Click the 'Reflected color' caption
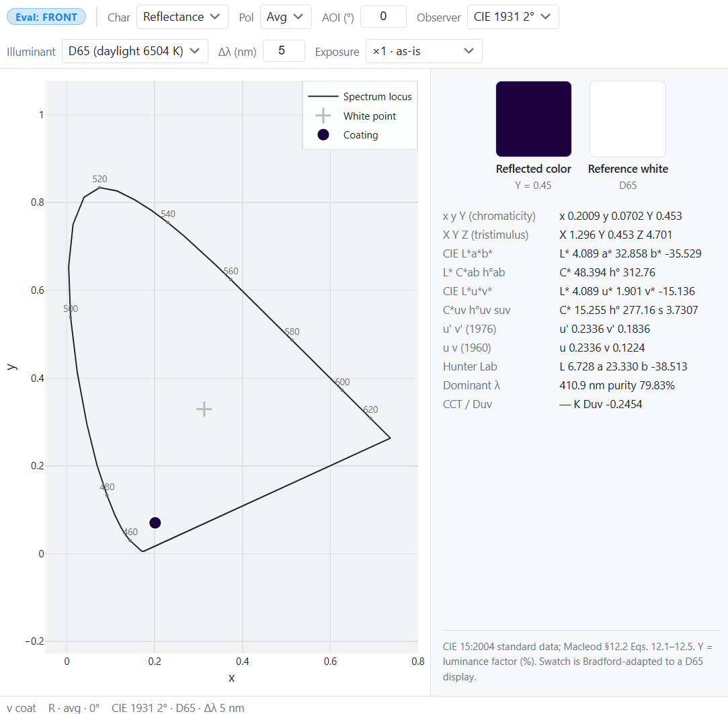Screen dimensions: 728x714 coord(534,169)
